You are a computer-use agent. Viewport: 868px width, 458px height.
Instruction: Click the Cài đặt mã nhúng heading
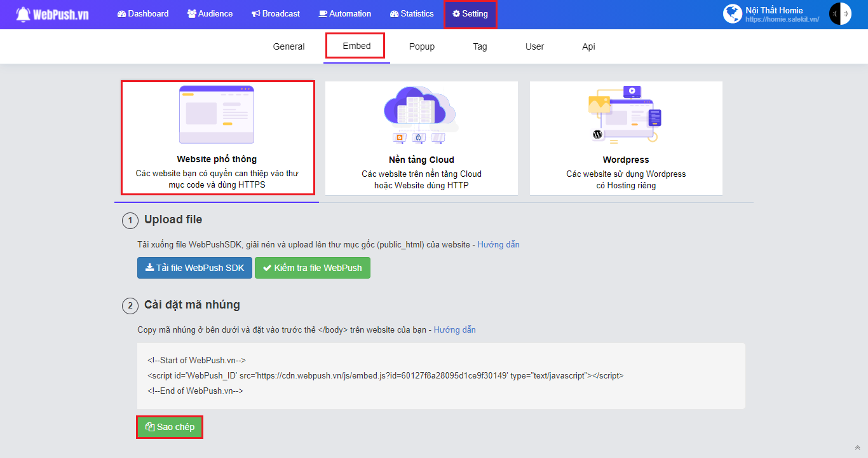tap(192, 305)
